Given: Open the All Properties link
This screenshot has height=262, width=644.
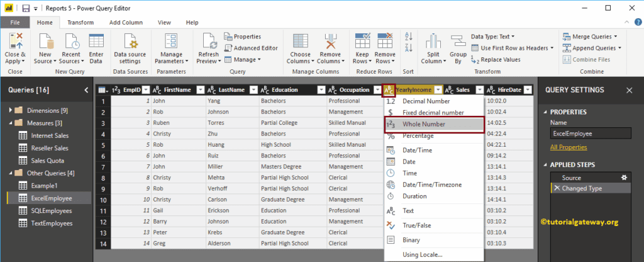Looking at the screenshot, I should (569, 147).
